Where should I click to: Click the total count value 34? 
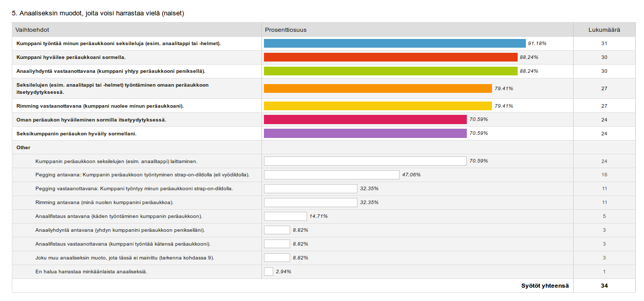[604, 286]
